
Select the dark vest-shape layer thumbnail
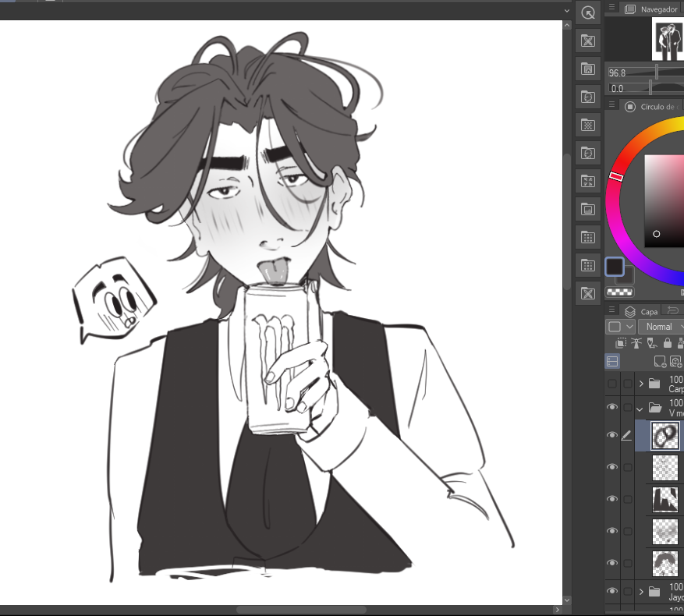tap(665, 500)
